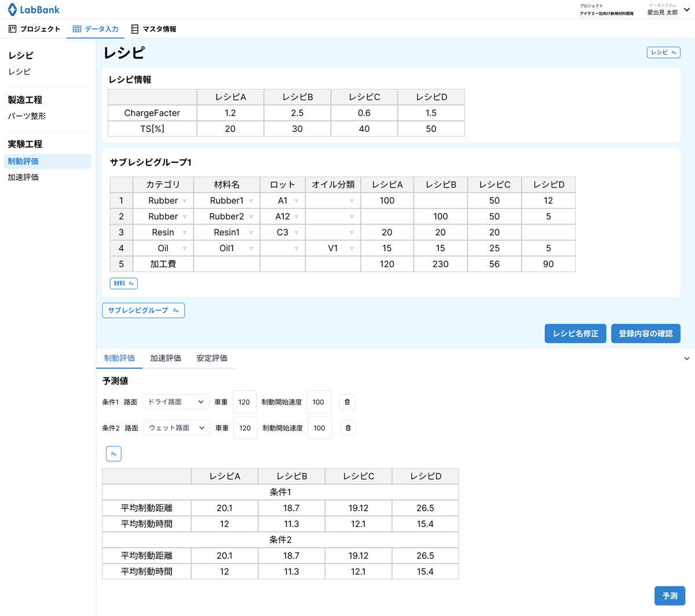The height and width of the screenshot is (616, 695).
Task: Open the lot A1 dropdown
Action: pyautogui.click(x=297, y=201)
